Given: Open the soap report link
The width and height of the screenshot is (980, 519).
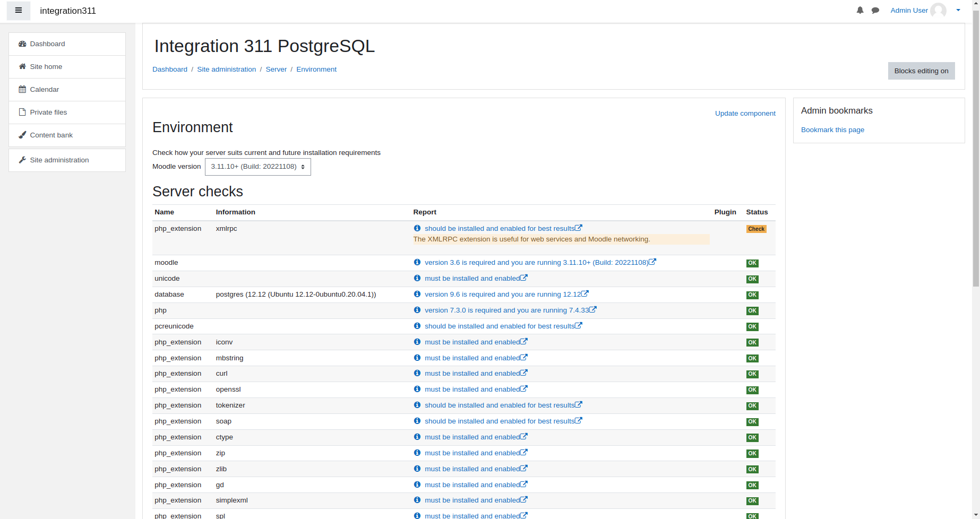Looking at the screenshot, I should (503, 421).
